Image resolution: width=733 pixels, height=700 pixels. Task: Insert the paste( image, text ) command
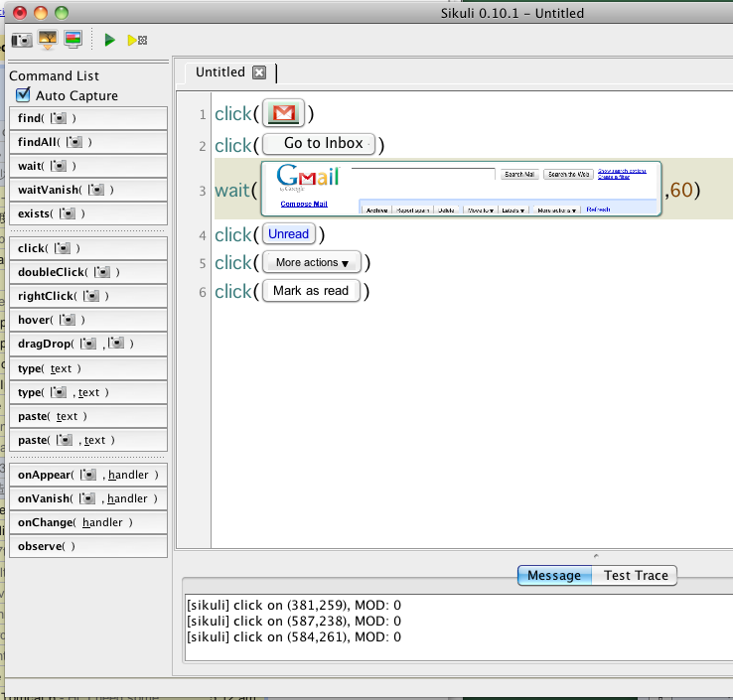pyautogui.click(x=88, y=440)
